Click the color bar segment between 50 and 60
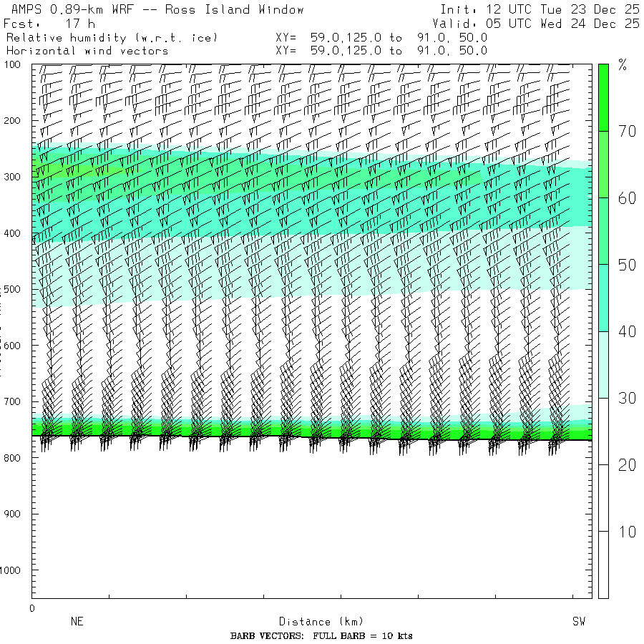 [603, 230]
